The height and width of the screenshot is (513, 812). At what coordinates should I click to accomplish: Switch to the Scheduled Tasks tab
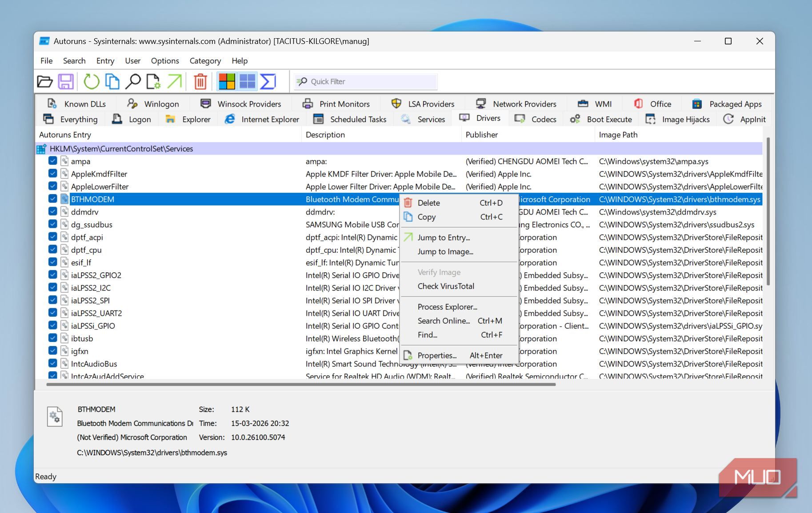[x=350, y=119]
